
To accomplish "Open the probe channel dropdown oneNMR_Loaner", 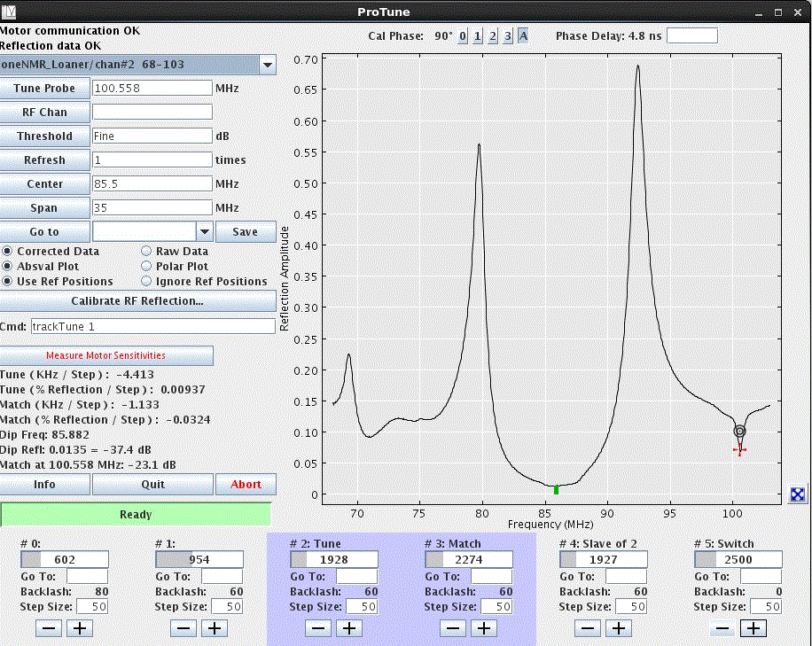I will (x=137, y=65).
